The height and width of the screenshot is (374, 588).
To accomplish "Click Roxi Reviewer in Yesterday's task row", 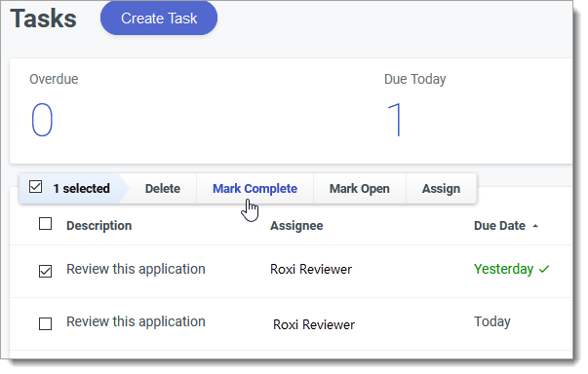I will [x=311, y=269].
